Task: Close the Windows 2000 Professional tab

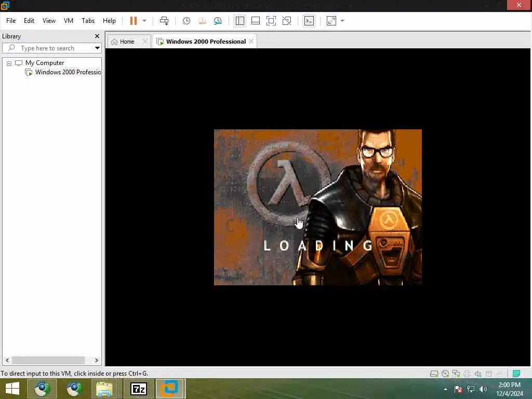Action: tap(251, 42)
